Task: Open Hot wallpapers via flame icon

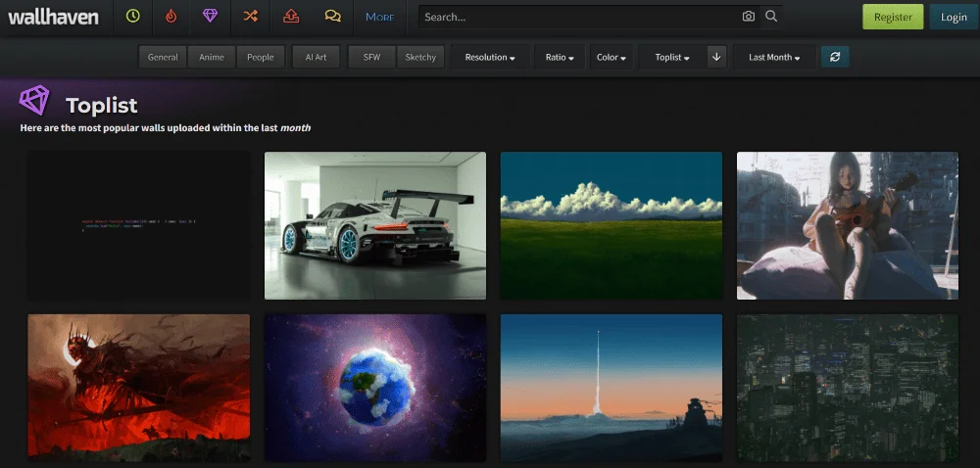Action: point(172,17)
